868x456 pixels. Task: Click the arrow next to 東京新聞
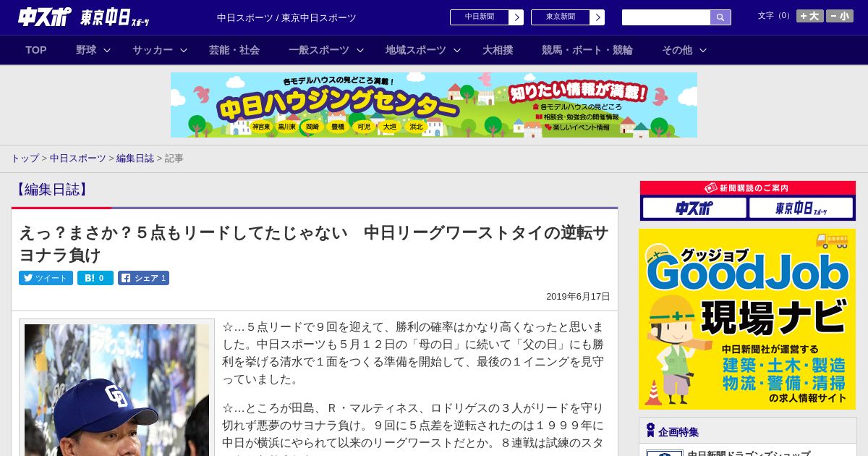coord(597,17)
